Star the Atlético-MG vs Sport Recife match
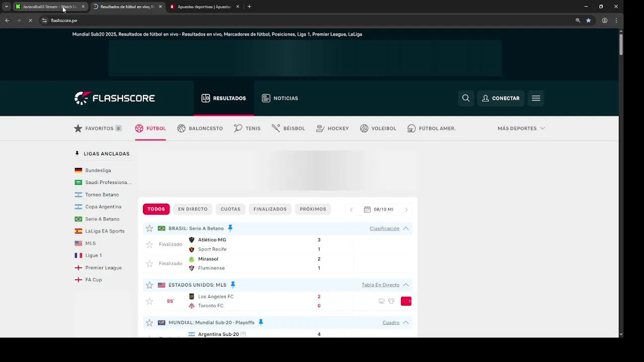Screen dimensions: 644x362 click(x=149, y=244)
